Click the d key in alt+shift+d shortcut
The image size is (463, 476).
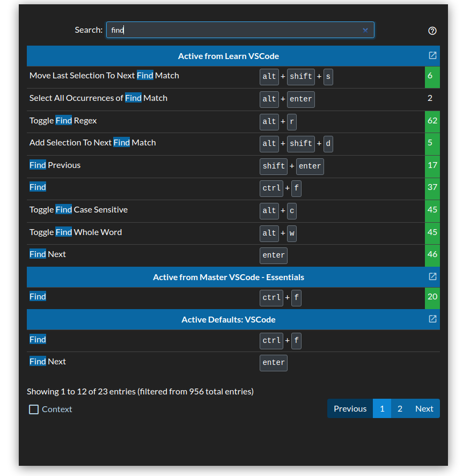[x=328, y=144]
